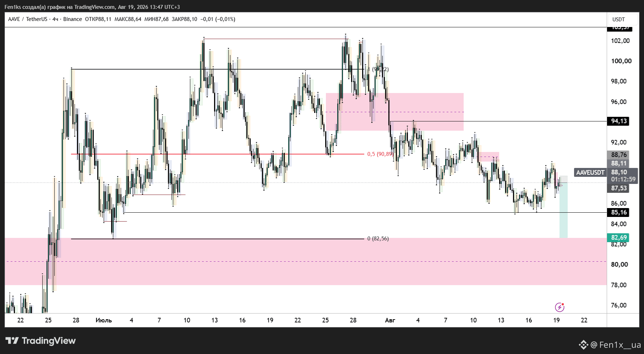Click the AAVEUSDT price line label
This screenshot has width=644, height=354.
click(x=590, y=173)
